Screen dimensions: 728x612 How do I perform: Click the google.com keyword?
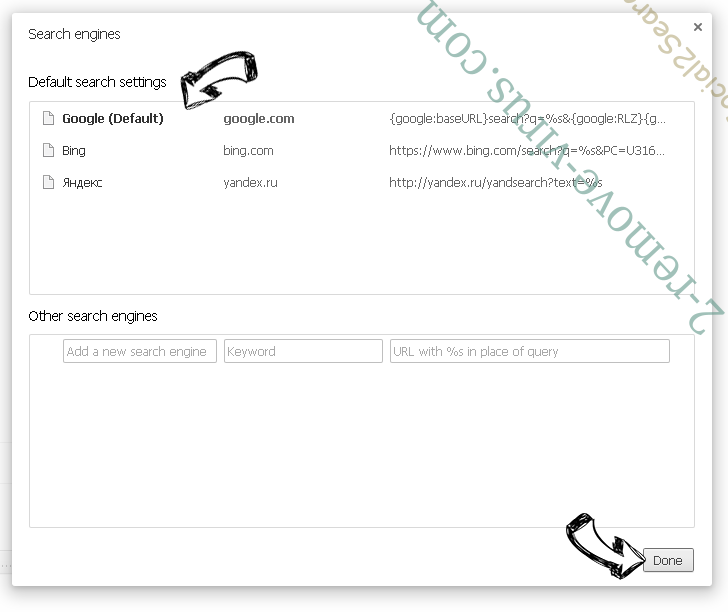click(x=259, y=119)
